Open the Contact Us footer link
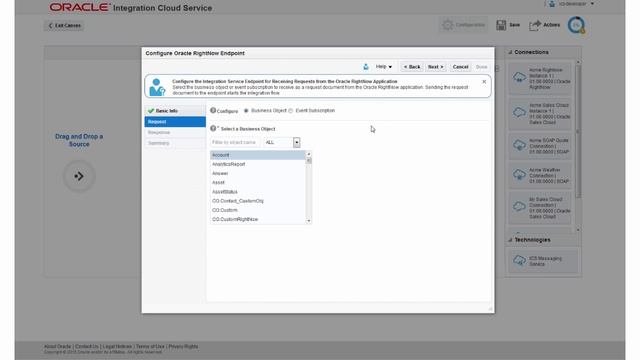 point(87,347)
